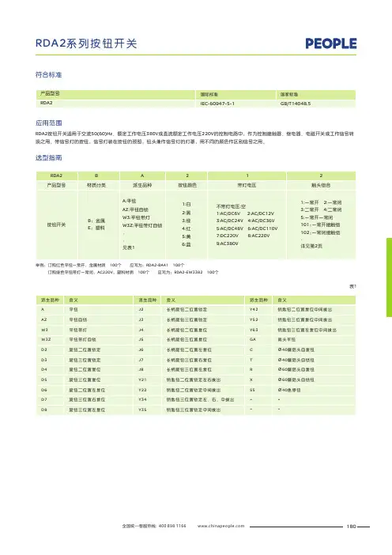Click the RDA2-EW3382 order example code
This screenshot has width=392, height=555.
(188, 272)
